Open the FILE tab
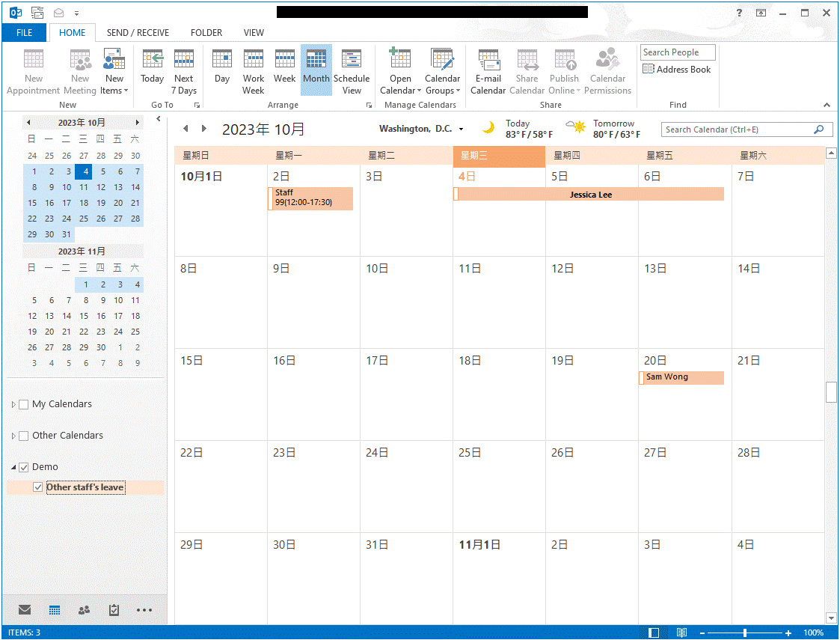The image size is (840, 640). (24, 33)
